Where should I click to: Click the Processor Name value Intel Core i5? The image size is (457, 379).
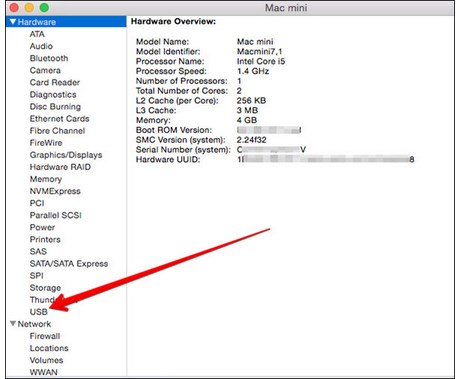(261, 61)
